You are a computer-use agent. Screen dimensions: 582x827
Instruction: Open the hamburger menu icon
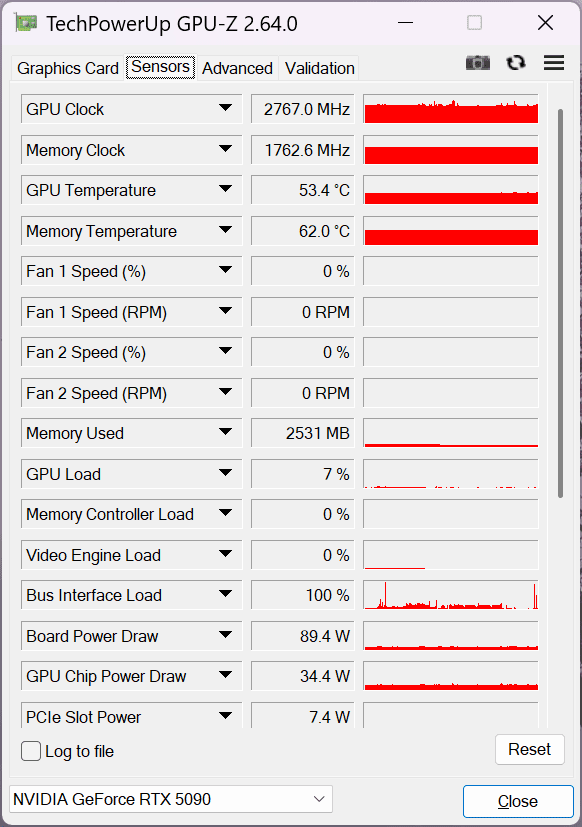[554, 63]
